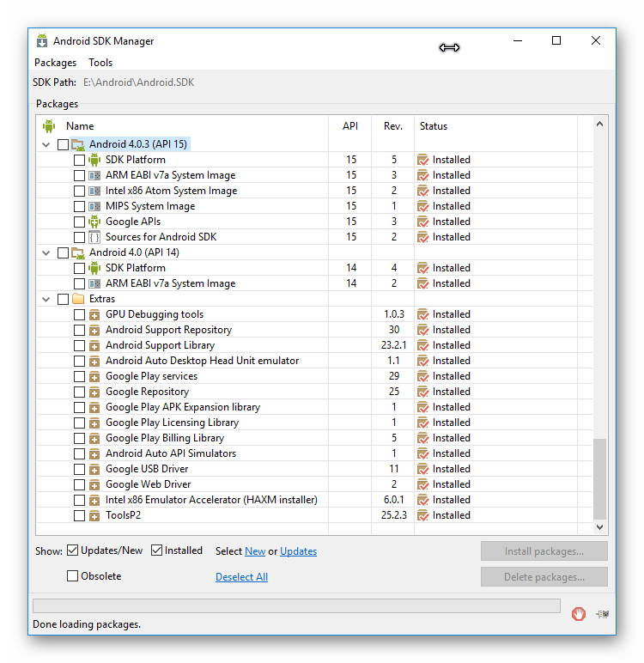Image resolution: width=644 pixels, height=663 pixels.
Task: Click the Install packages button
Action: (544, 551)
